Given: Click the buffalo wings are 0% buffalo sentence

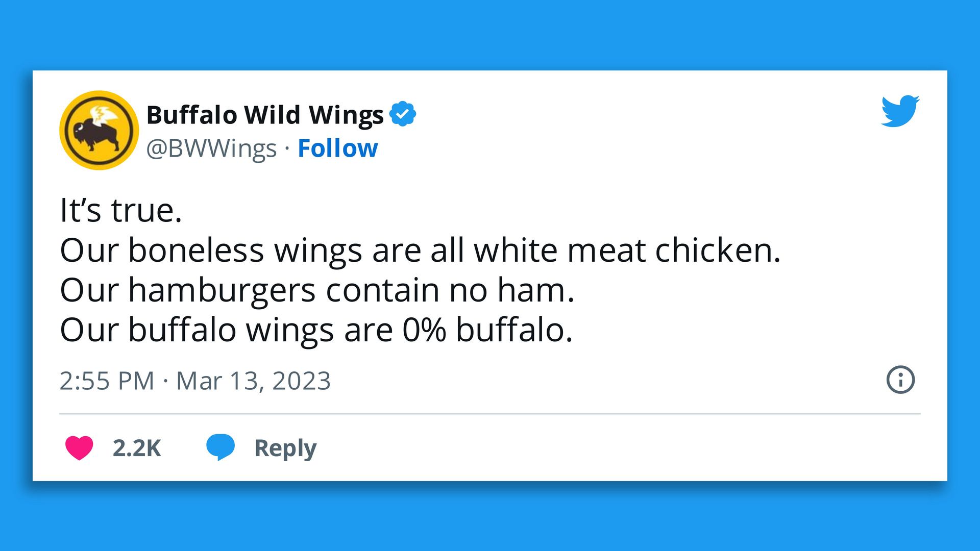Looking at the screenshot, I should point(316,330).
